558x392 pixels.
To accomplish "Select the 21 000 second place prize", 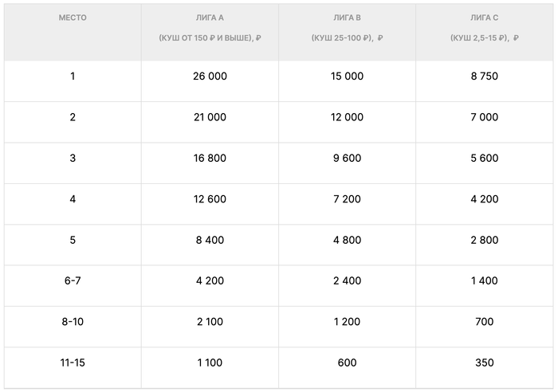I will pos(210,117).
